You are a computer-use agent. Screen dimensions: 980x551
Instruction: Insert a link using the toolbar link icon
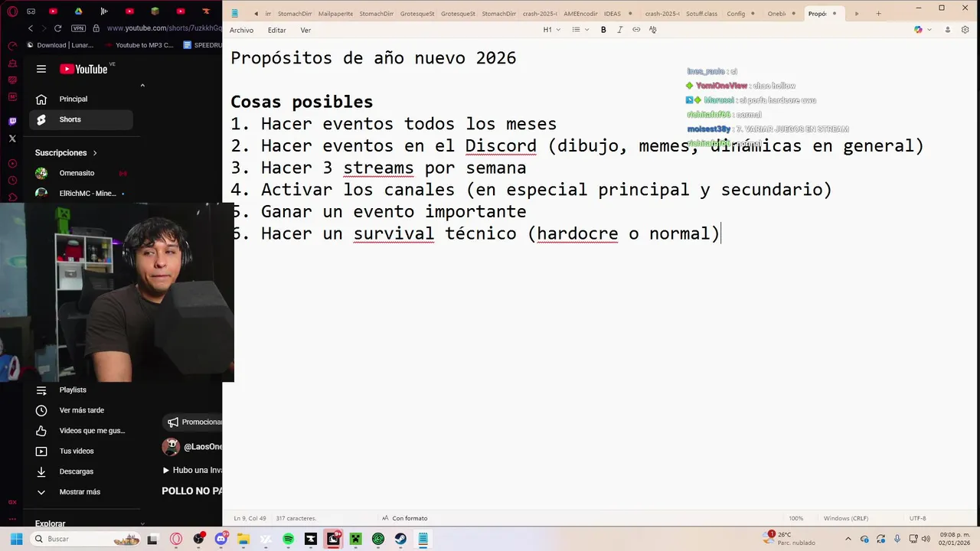click(x=636, y=30)
